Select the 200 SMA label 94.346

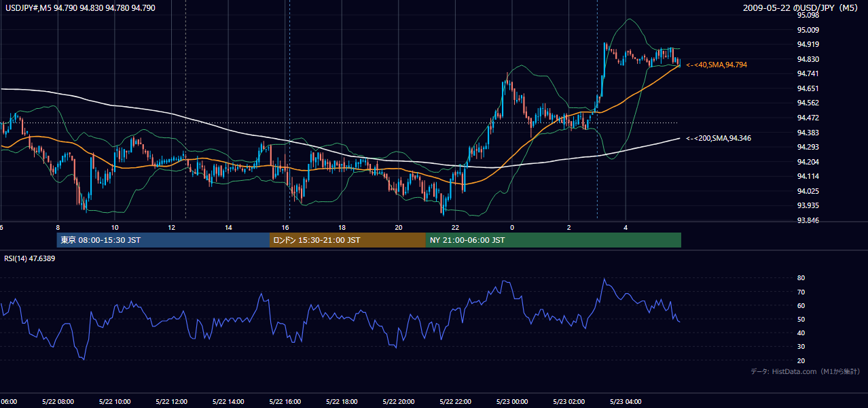point(719,138)
